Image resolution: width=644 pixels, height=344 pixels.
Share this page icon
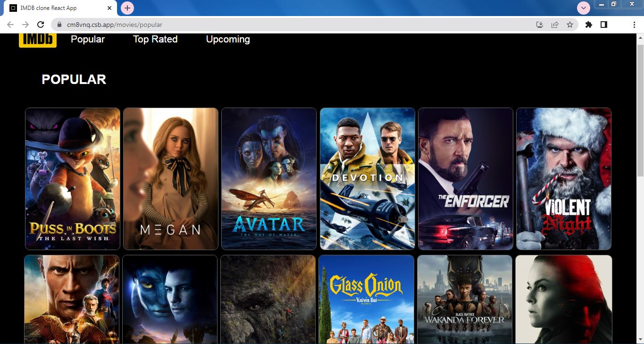pos(555,25)
